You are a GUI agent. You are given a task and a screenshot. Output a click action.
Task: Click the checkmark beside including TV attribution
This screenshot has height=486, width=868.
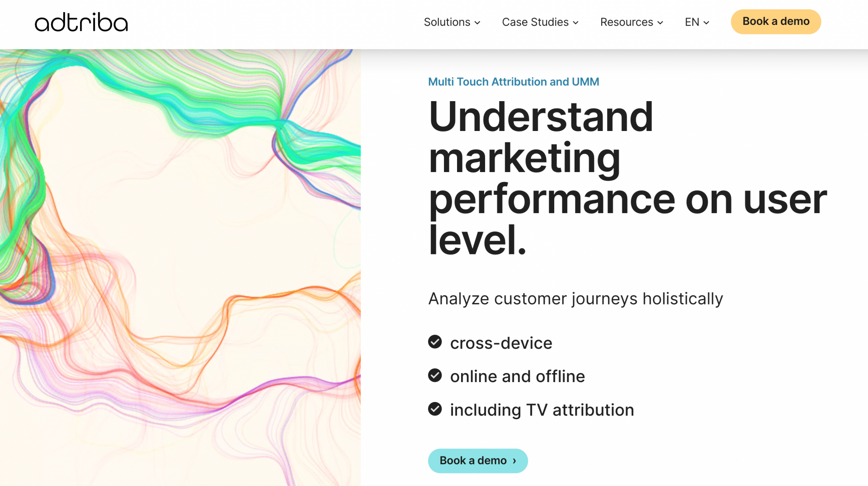tap(435, 409)
